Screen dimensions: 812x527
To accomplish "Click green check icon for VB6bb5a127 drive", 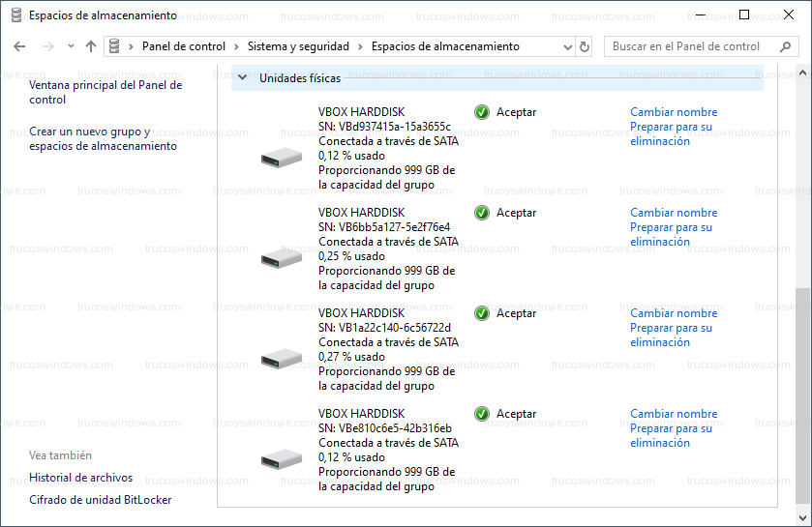I will (482, 213).
